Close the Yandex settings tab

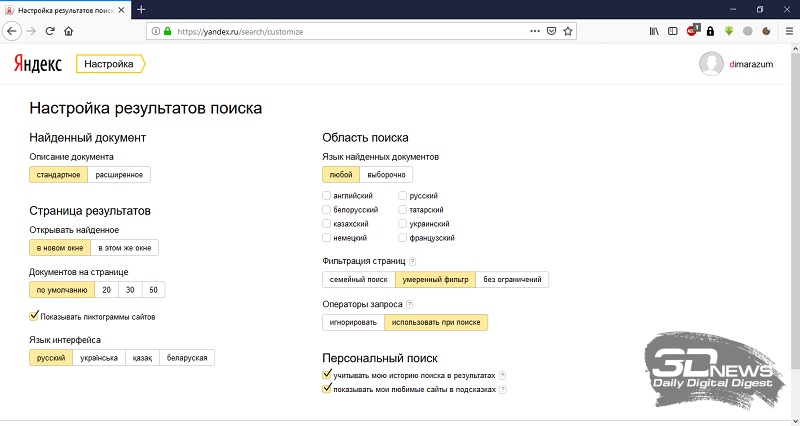click(x=121, y=10)
